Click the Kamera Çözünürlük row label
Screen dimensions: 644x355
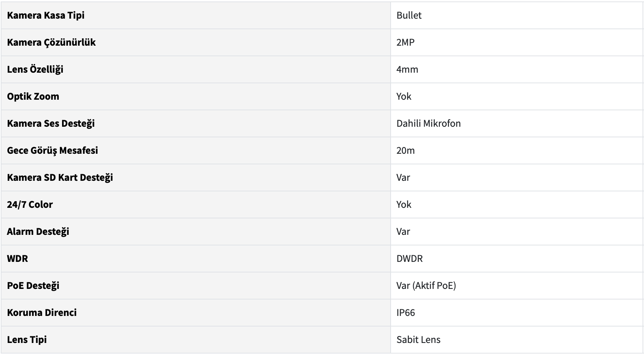click(x=51, y=42)
